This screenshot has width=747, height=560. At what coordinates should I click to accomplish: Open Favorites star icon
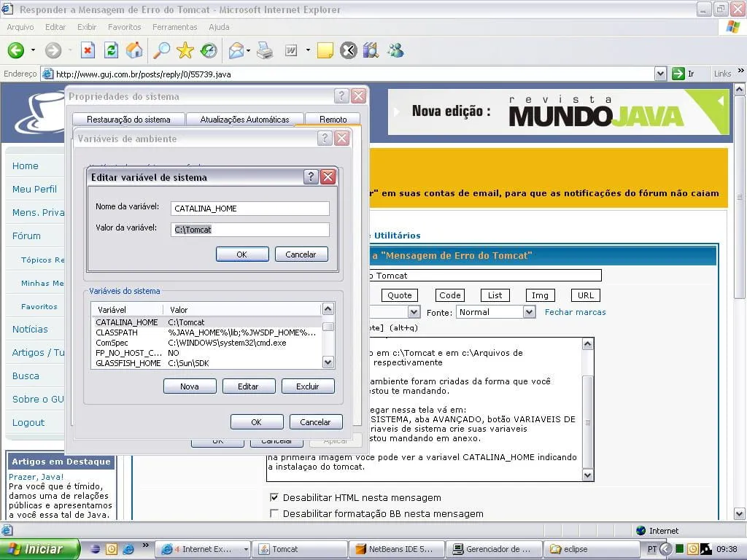[185, 50]
